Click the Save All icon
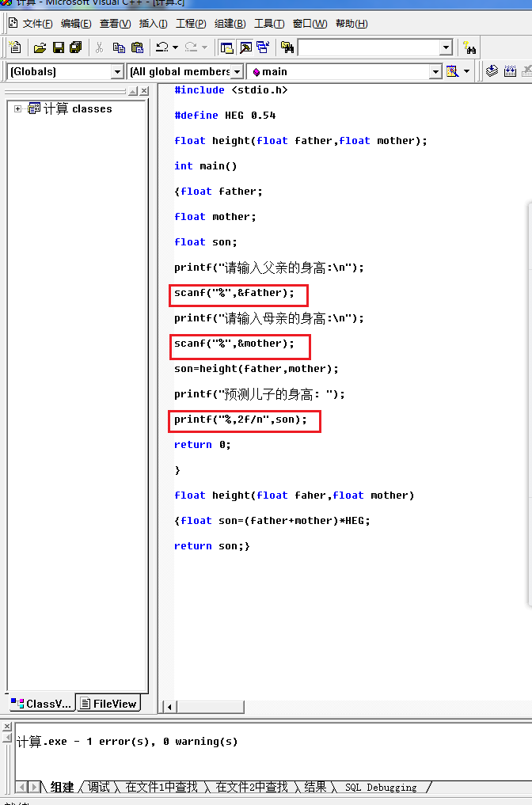532x805 pixels. coord(76,47)
